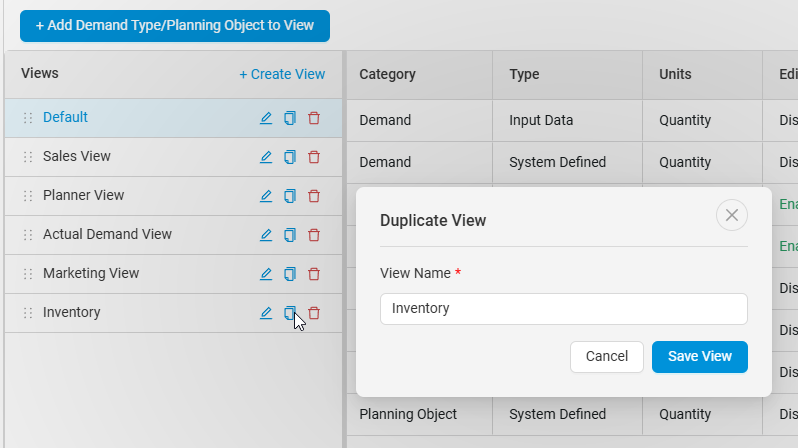Duplicate the Marketing View

coord(290,274)
